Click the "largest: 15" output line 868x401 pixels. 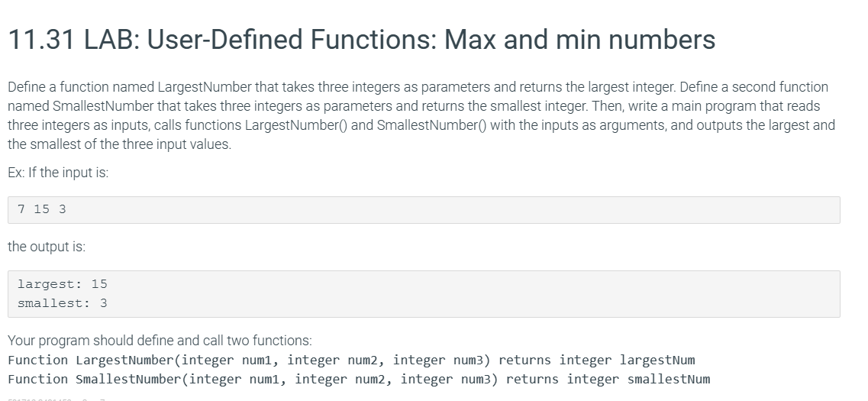tap(63, 284)
